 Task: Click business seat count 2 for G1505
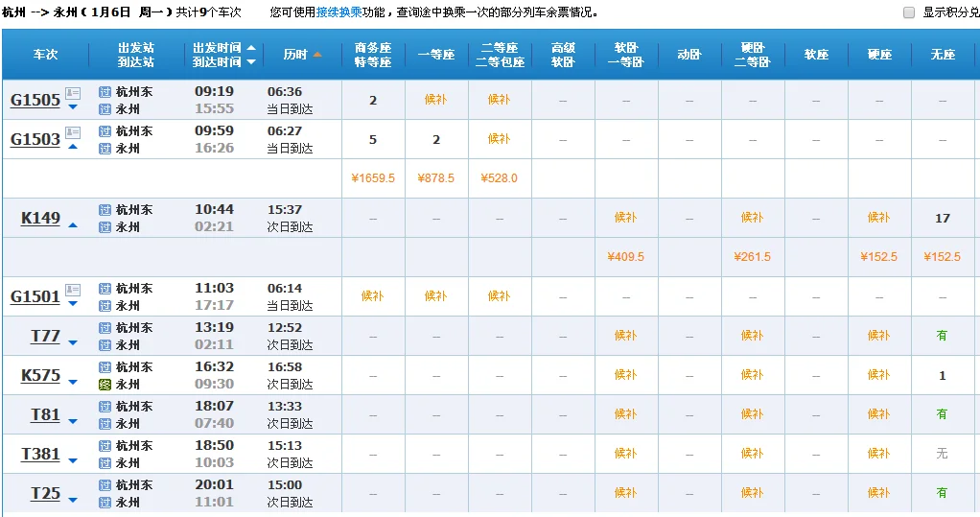pyautogui.click(x=373, y=100)
